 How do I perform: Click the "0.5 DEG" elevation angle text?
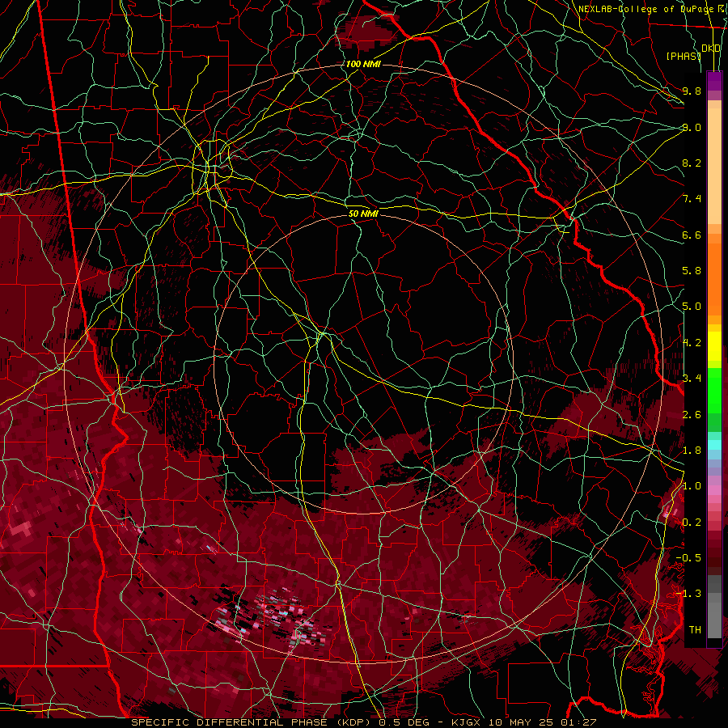point(406,722)
